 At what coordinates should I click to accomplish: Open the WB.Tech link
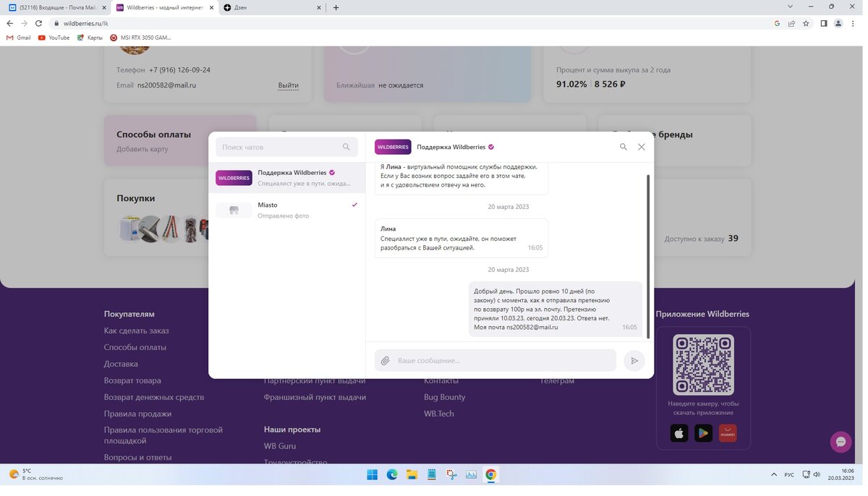tap(439, 414)
